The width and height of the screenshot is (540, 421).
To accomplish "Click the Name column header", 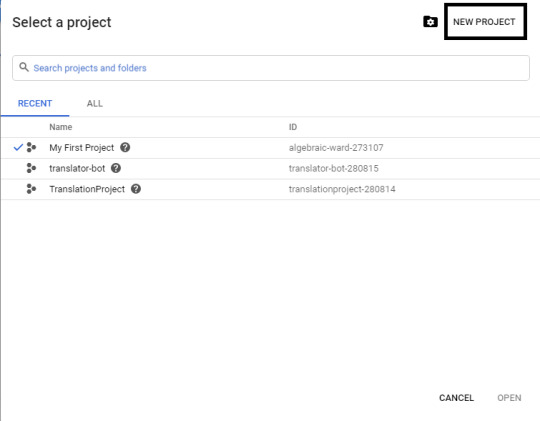I will (x=61, y=127).
